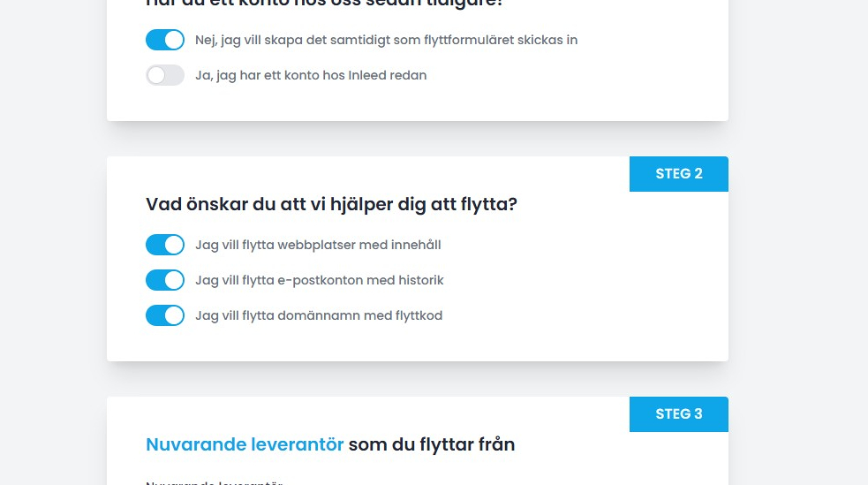Viewport: 868px width, 485px height.
Task: Enable the 'Ja, jag har ett konto' switch
Action: [165, 75]
